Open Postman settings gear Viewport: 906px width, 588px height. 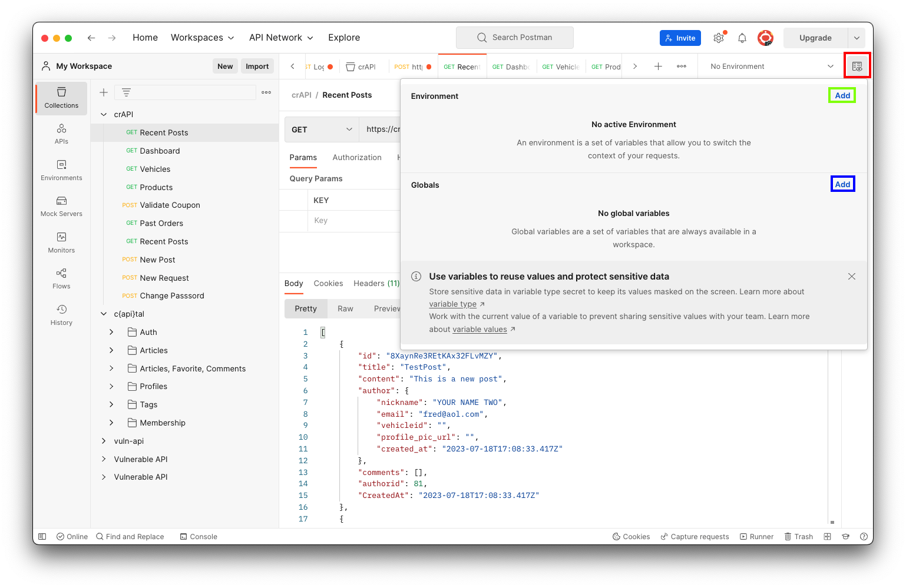(x=719, y=38)
